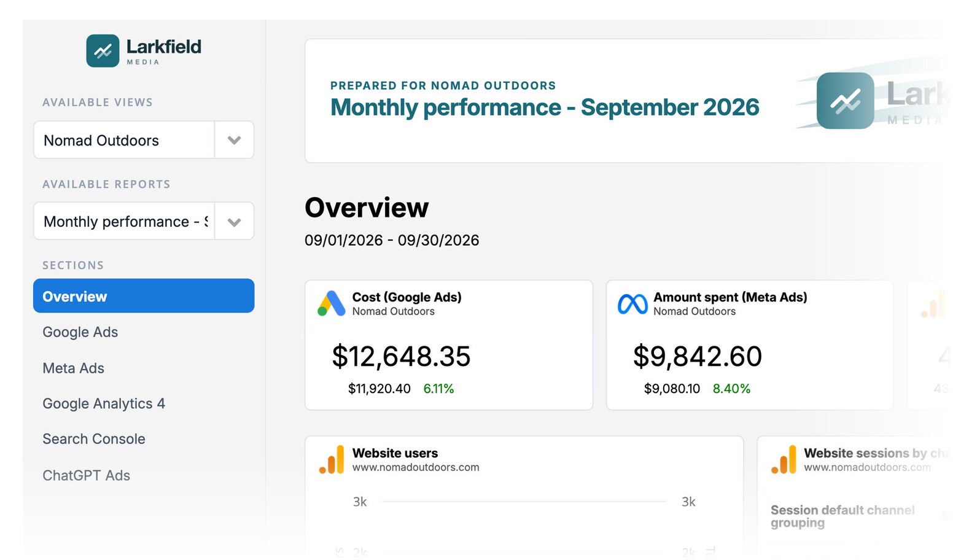Click the previous value $9,080.10
The width and height of the screenshot is (953, 560).
coord(672,389)
